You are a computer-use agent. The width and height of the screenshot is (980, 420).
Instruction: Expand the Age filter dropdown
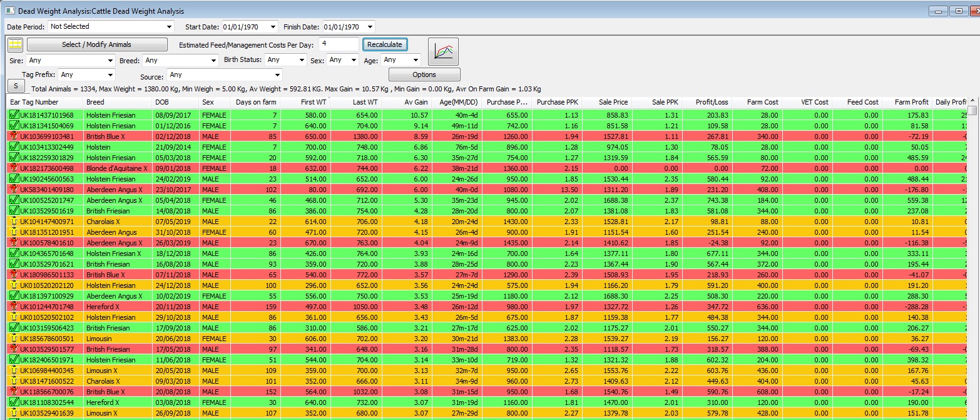416,61
